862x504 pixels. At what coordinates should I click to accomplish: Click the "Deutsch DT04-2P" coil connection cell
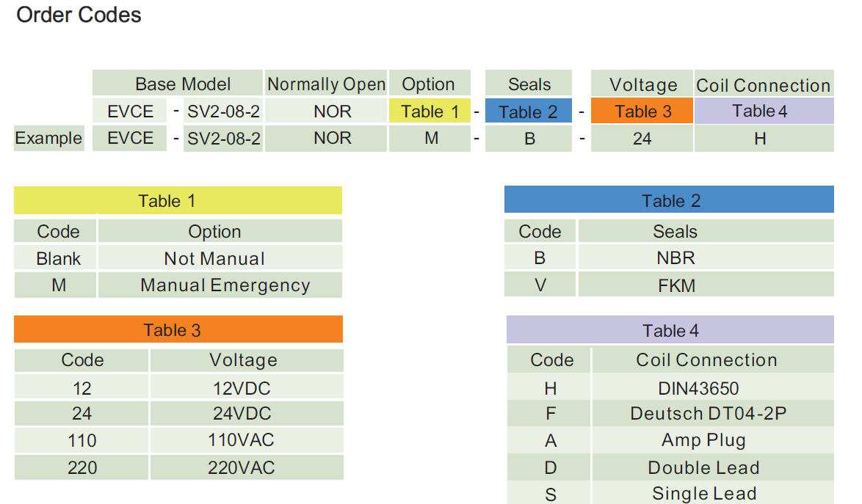click(x=708, y=414)
